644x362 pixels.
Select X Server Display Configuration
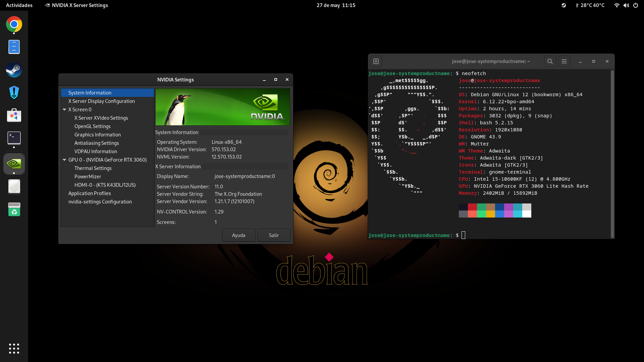click(x=101, y=101)
